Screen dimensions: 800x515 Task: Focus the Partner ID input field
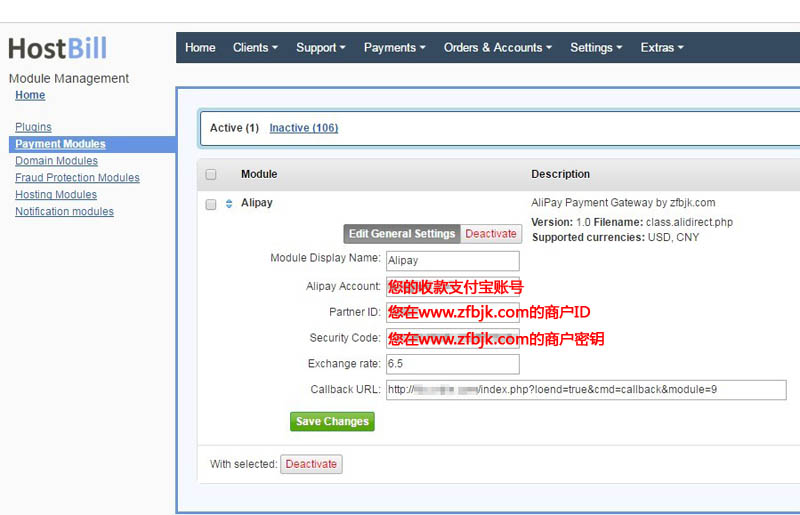pyautogui.click(x=453, y=312)
